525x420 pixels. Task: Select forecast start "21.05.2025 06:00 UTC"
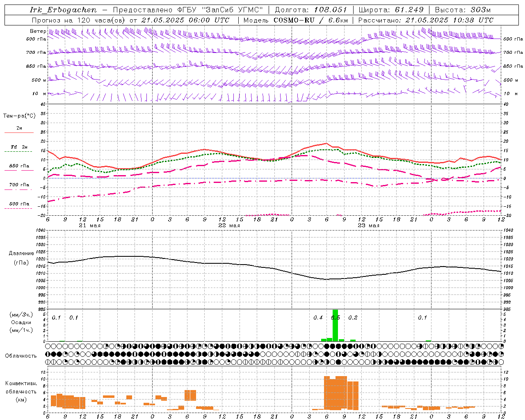[x=185, y=20]
